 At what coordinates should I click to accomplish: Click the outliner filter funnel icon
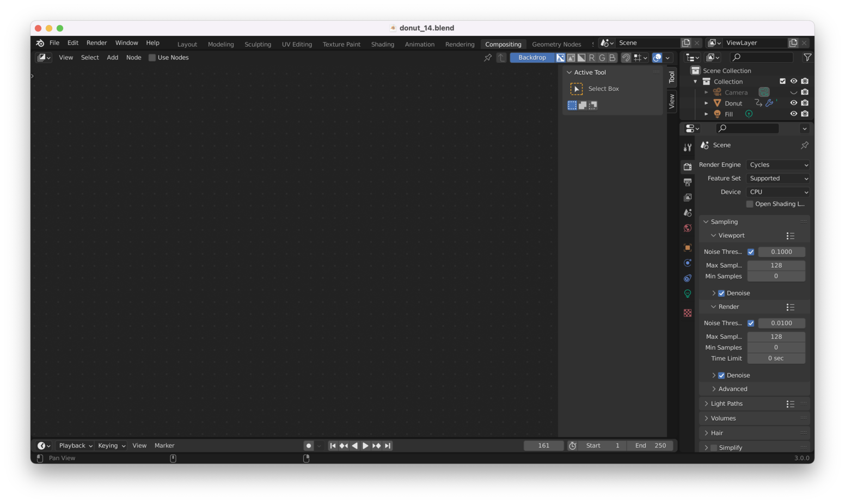pos(807,57)
